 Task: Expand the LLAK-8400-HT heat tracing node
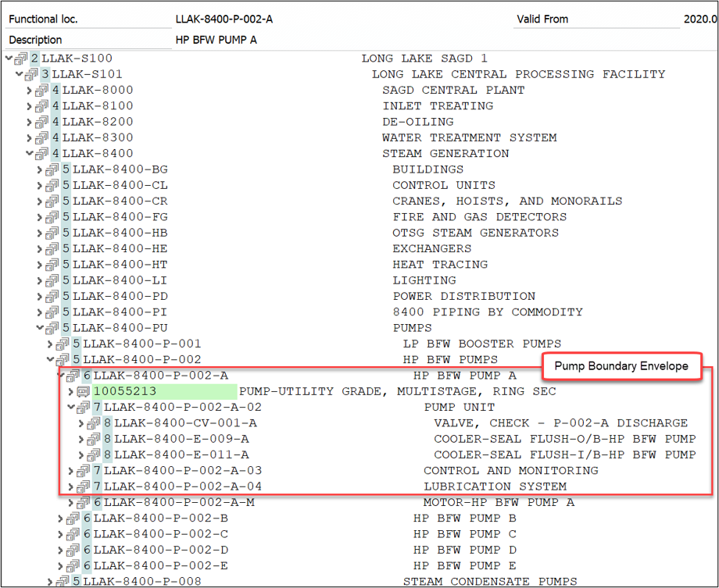point(40,265)
